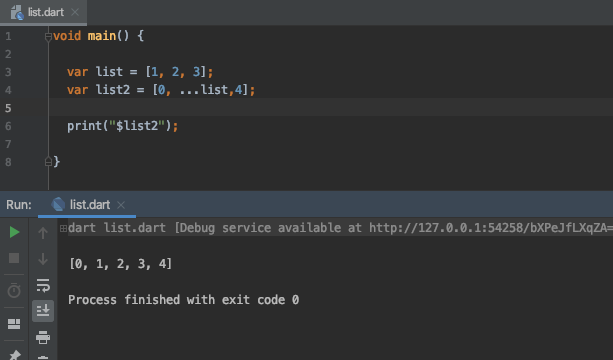
Task: Click line number 3 in the gutter
Action: (x=8, y=72)
